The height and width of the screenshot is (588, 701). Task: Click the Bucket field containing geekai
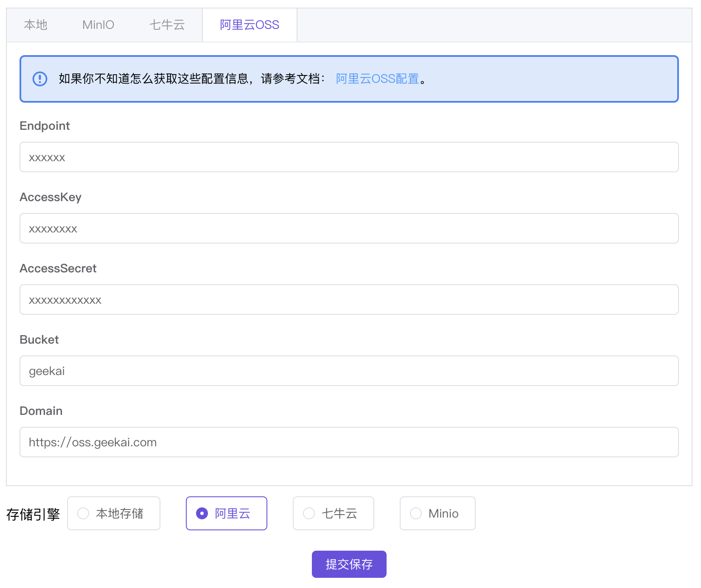(x=349, y=371)
